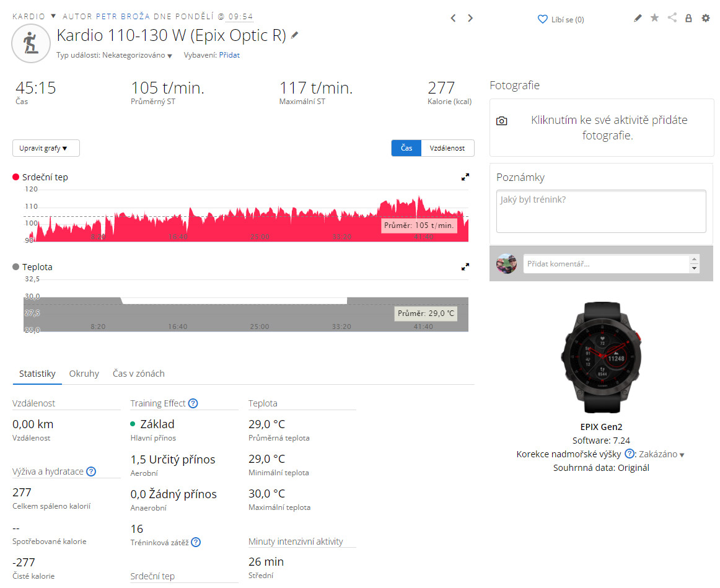Click the share icon in top toolbar
This screenshot has width=720, height=588.
point(672,19)
